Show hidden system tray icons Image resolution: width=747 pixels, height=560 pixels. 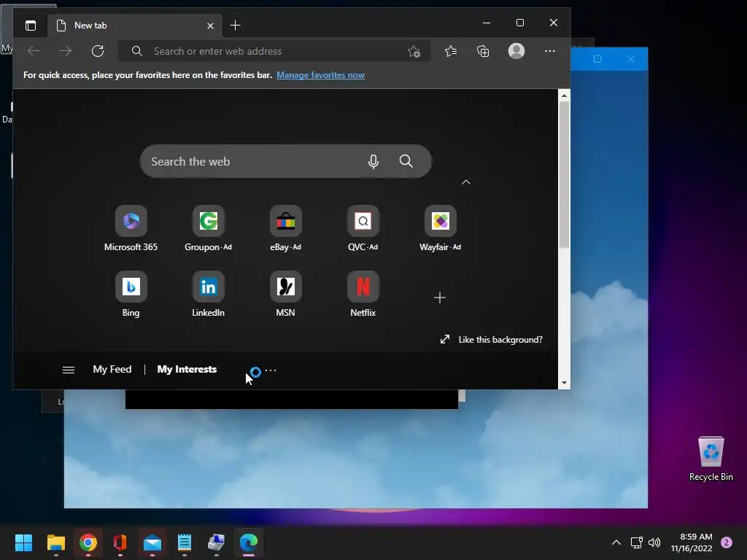click(616, 542)
